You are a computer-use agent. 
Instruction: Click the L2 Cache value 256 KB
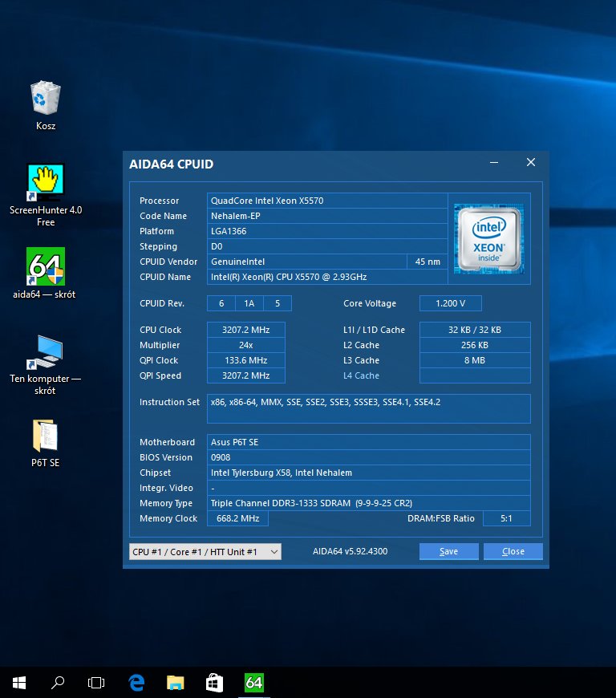pos(475,345)
